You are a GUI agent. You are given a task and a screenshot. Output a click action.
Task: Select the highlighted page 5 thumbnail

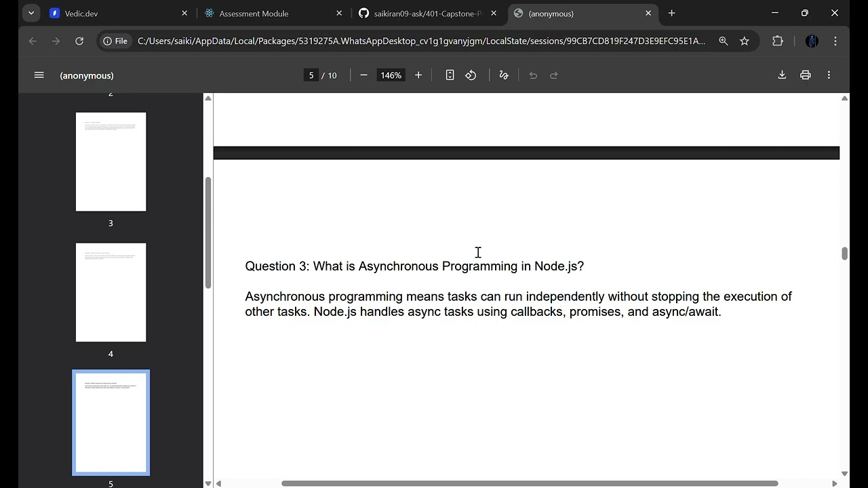[x=111, y=422]
